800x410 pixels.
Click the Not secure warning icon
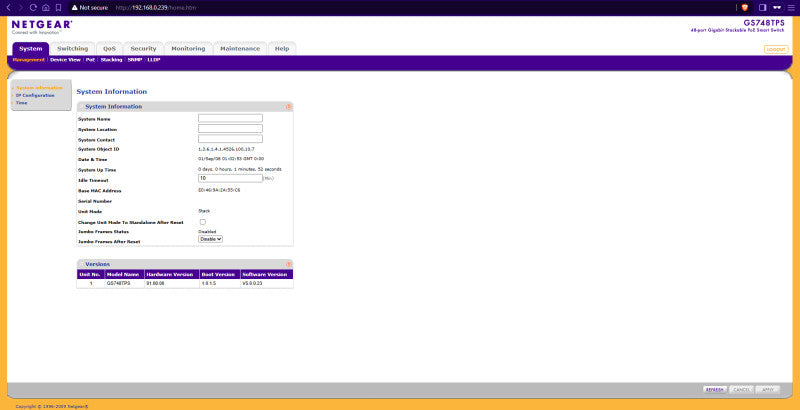click(74, 8)
